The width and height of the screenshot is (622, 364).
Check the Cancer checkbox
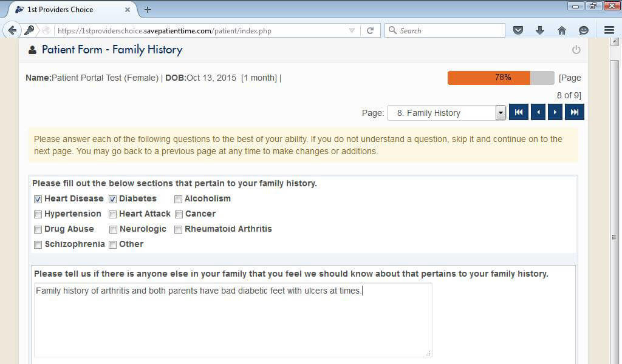(x=179, y=214)
